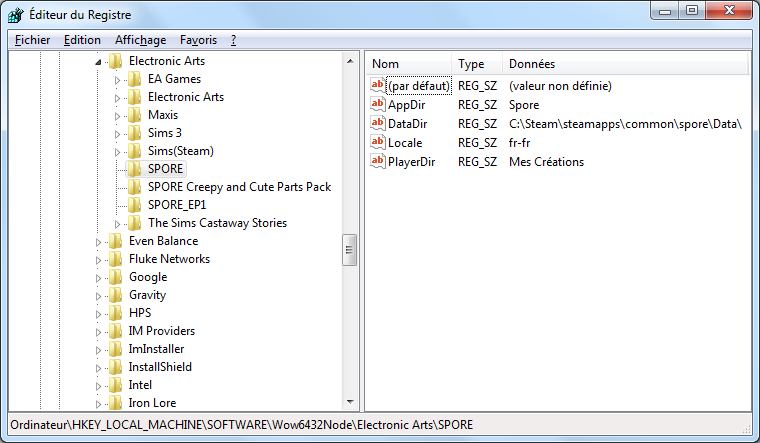Click the (valeur non définie) data cell
The image size is (760, 443).
pos(560,86)
